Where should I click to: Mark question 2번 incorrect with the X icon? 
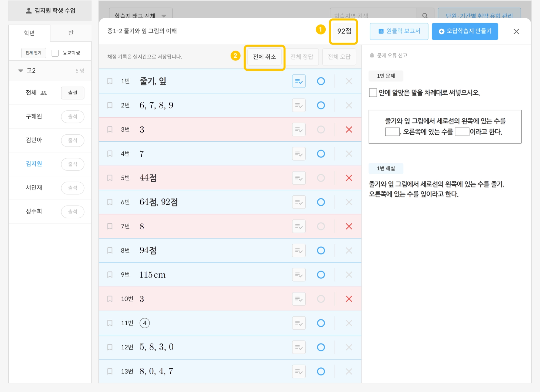point(349,105)
